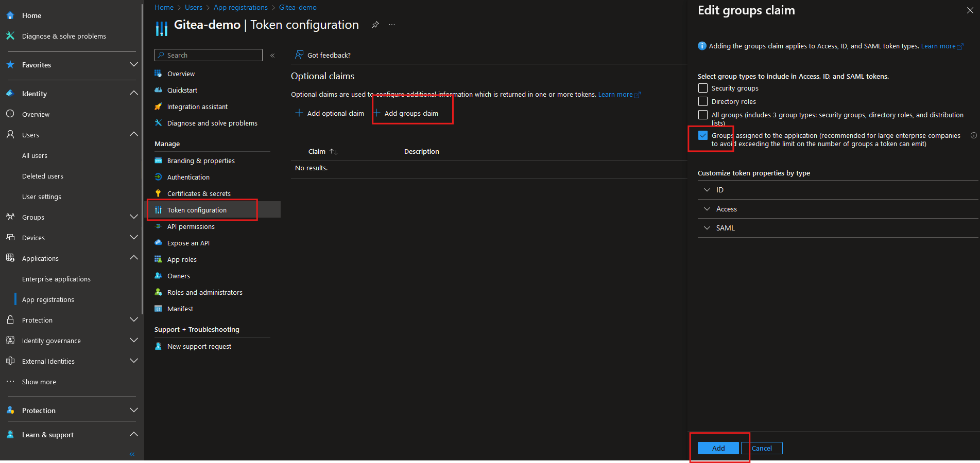Collapse the Identity section chevron
This screenshot has height=463, width=980.
(x=134, y=93)
